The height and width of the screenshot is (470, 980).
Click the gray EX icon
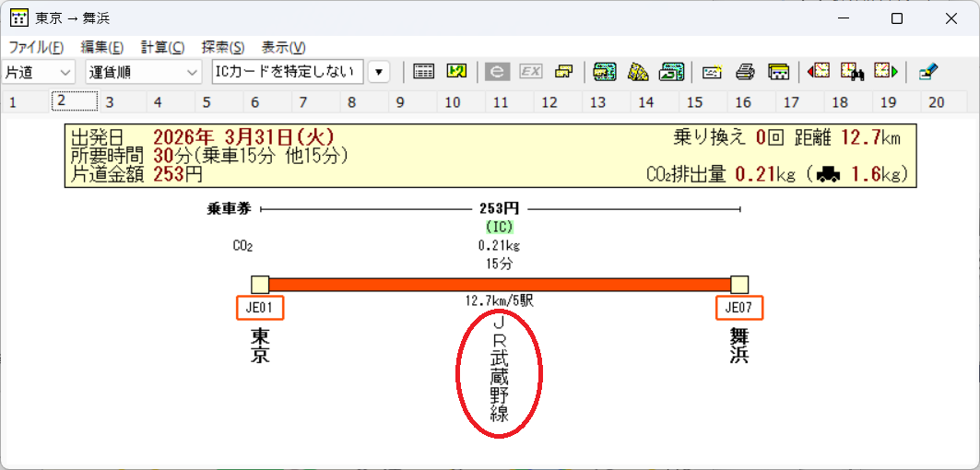531,72
